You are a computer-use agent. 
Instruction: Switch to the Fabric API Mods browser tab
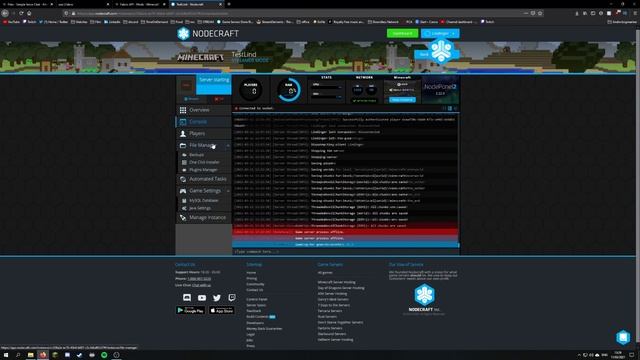coord(140,4)
